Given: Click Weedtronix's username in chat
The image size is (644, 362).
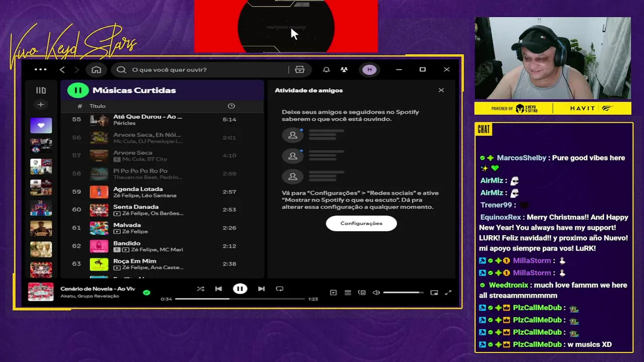Looking at the screenshot, I should [x=509, y=285].
